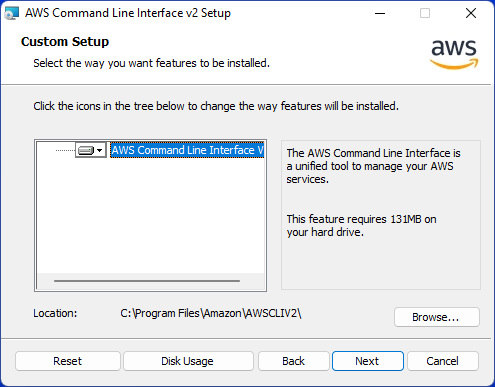Click the 131MB disk requirement text
This screenshot has height=387, width=495.
(361, 225)
